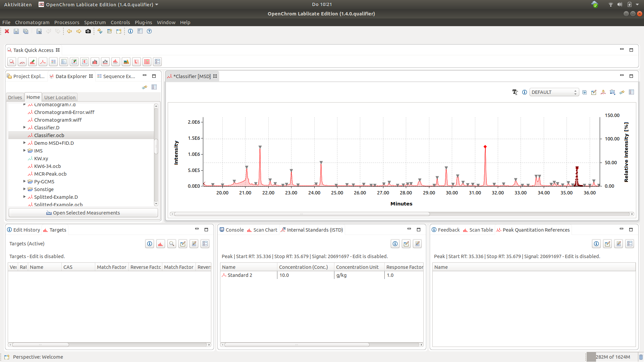
Task: Expand the Sonstige folder
Action: (x=24, y=189)
